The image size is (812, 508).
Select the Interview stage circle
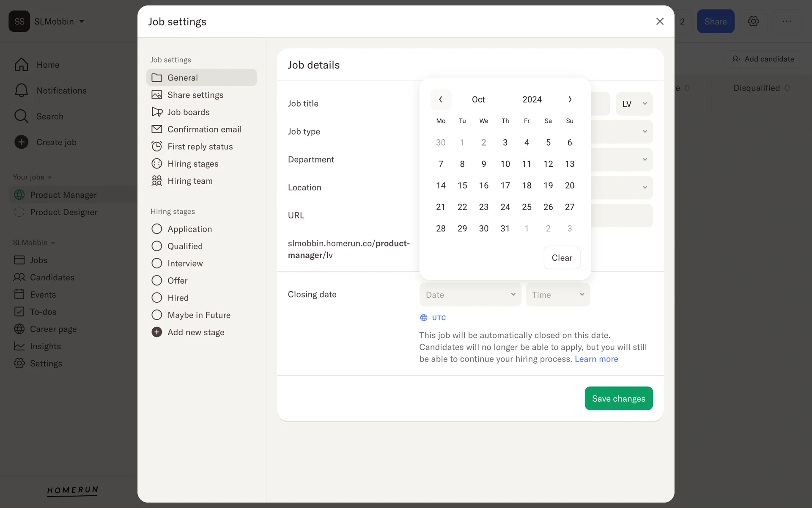coord(157,263)
